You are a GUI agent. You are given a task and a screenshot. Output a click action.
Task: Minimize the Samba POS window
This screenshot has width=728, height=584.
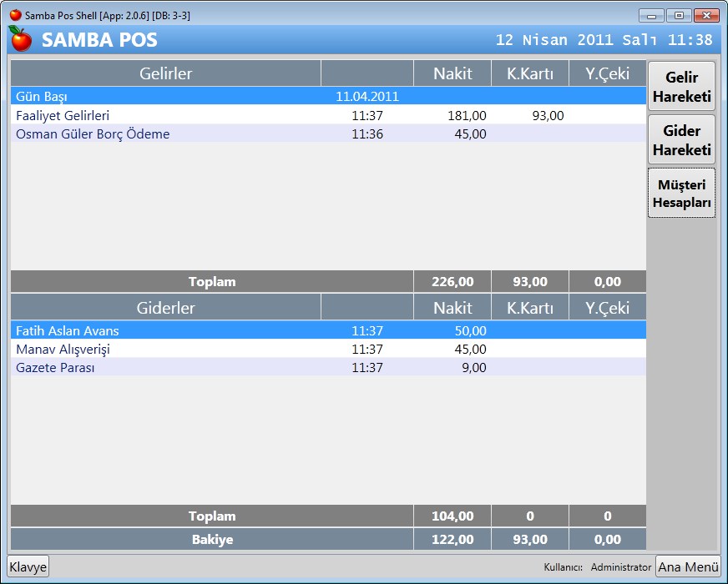tap(652, 15)
